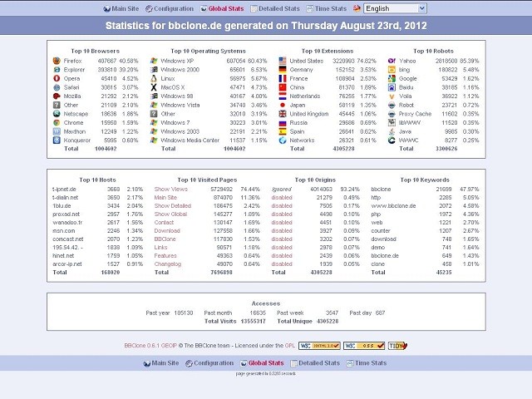Click the page title Statistics for bbclone.de

(266, 26)
